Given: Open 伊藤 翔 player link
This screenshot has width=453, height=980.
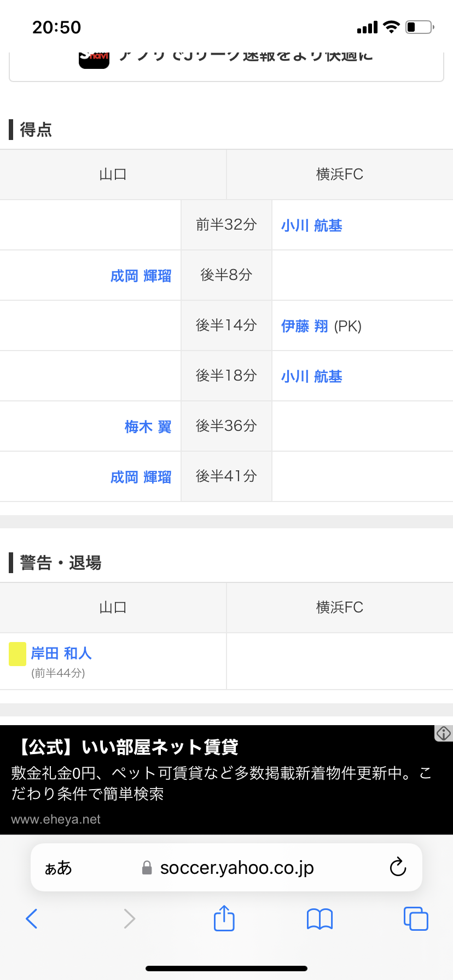Looking at the screenshot, I should click(x=304, y=326).
